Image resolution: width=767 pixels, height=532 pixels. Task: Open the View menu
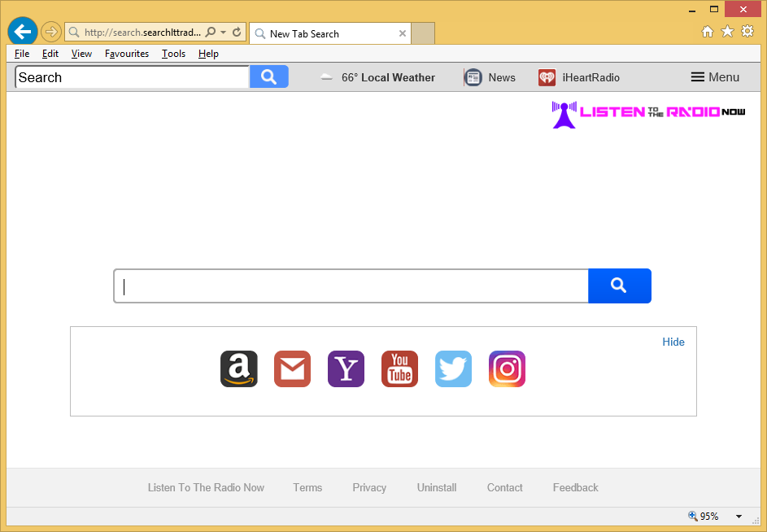[81, 54]
